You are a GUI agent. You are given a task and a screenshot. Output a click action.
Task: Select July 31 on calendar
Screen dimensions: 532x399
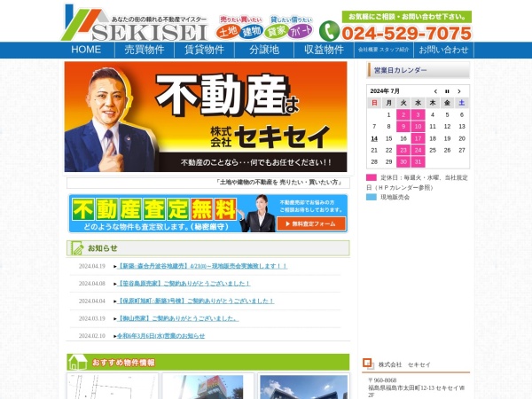[x=418, y=162]
